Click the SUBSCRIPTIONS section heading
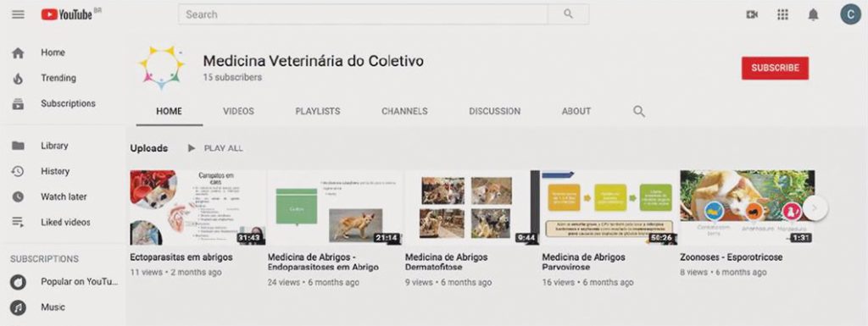Screen dimensions: 868x326 (x=44, y=259)
